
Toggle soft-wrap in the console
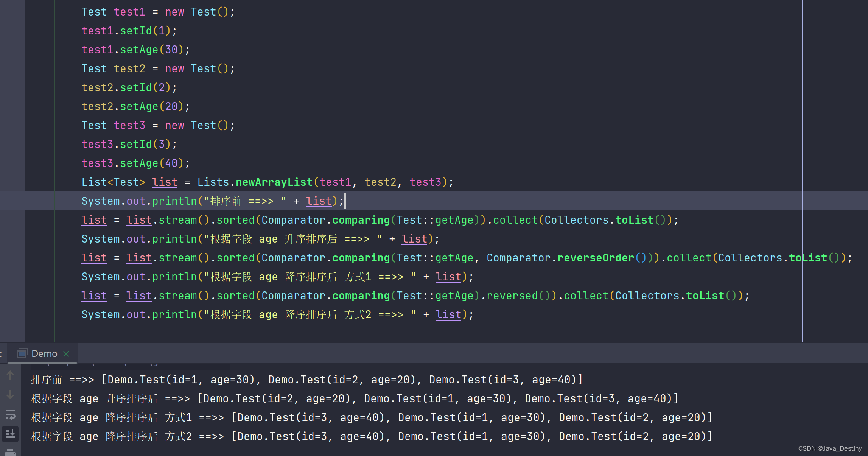pos(10,415)
